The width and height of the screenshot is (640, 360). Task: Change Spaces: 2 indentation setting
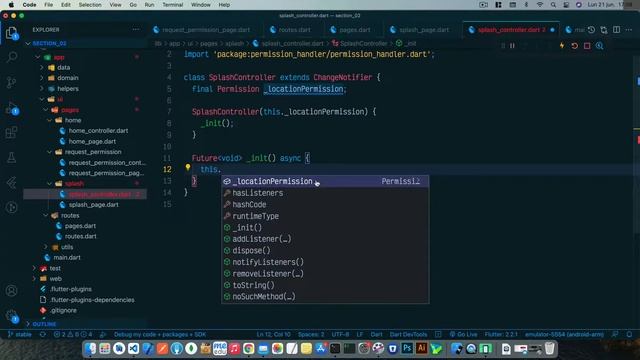click(311, 334)
